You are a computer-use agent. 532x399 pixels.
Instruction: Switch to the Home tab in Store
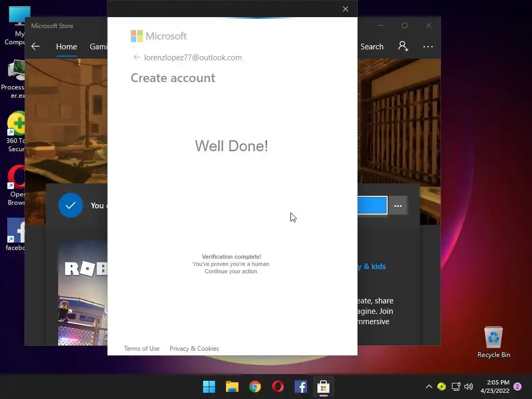point(66,46)
